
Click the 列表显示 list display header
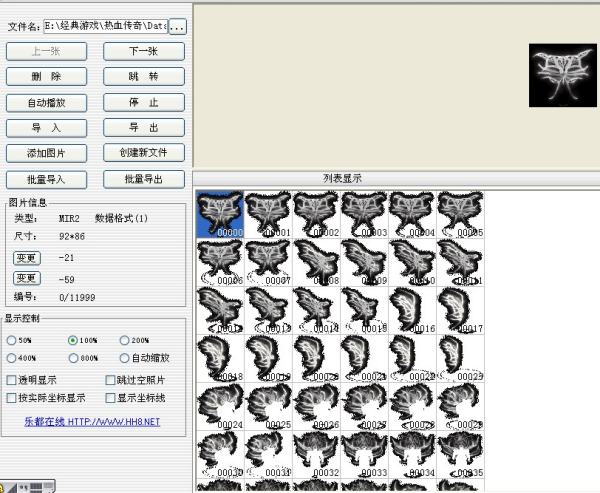[x=342, y=178]
